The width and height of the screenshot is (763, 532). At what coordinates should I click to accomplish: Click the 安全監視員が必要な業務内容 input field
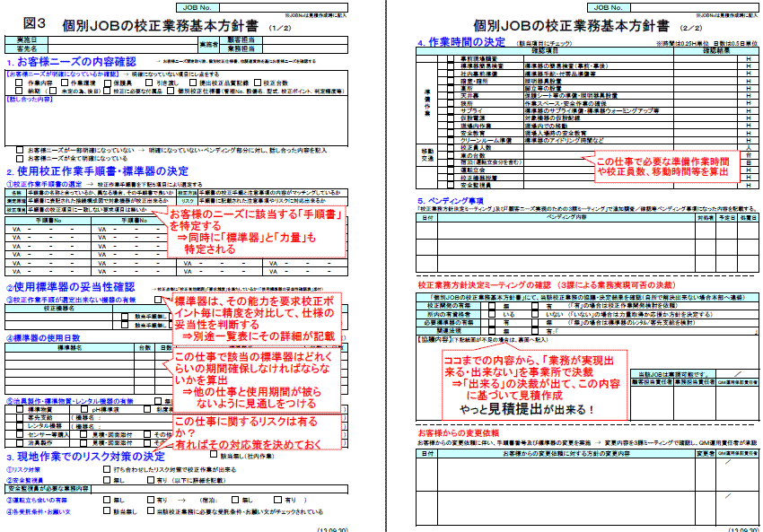click(x=219, y=489)
